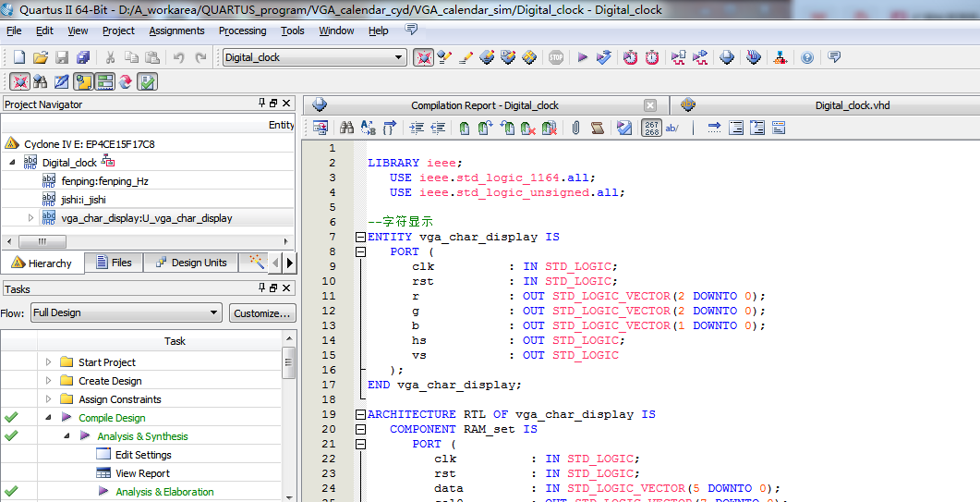Image resolution: width=980 pixels, height=502 pixels.
Task: Click the Stop Processing icon
Action: (x=556, y=57)
